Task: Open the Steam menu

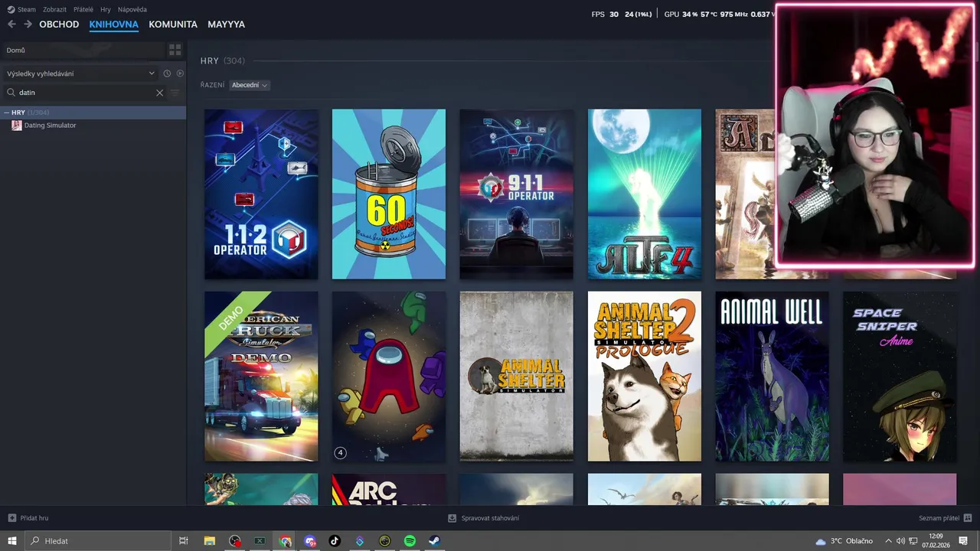Action: point(27,9)
